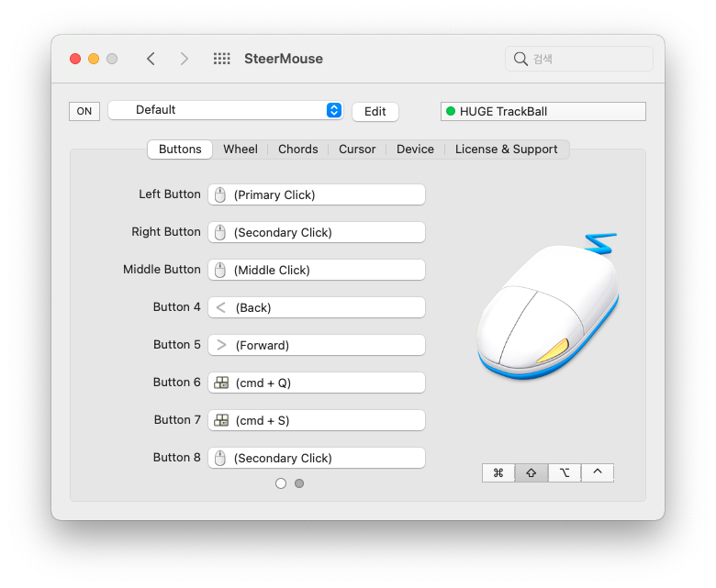The height and width of the screenshot is (588, 716).
Task: Switch to the Device tab
Action: click(415, 150)
